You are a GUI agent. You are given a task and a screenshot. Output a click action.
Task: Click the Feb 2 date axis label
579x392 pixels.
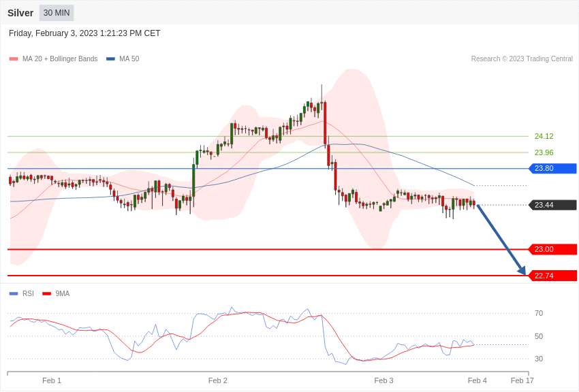point(217,380)
